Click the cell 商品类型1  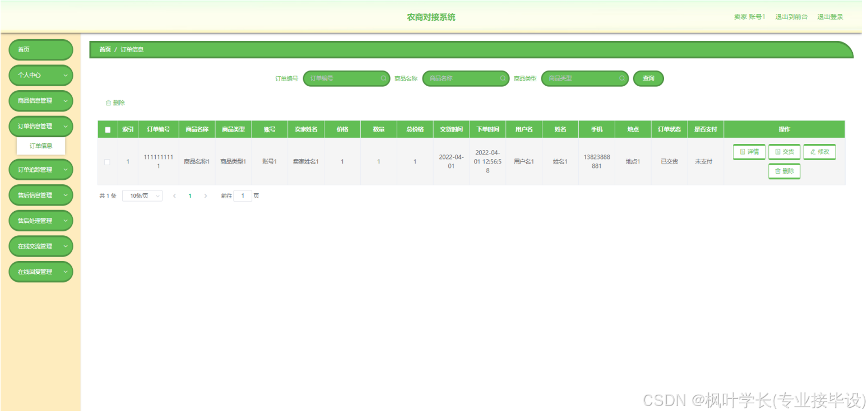[x=233, y=162]
